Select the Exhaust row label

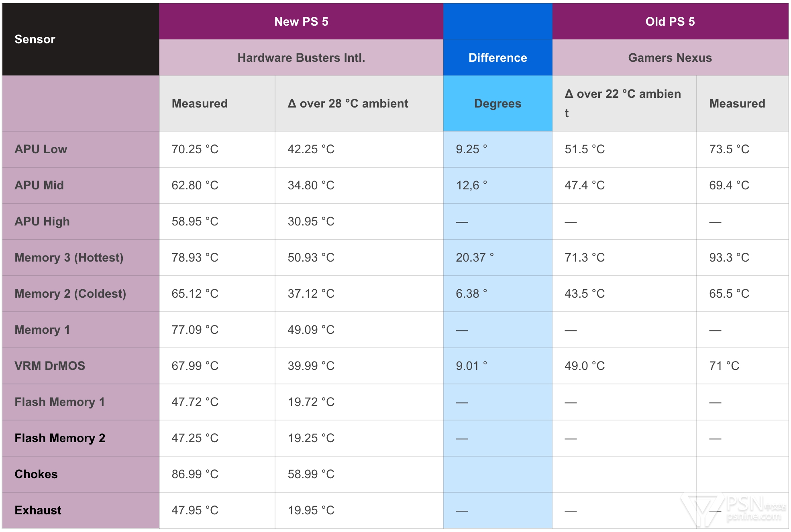(x=81, y=510)
